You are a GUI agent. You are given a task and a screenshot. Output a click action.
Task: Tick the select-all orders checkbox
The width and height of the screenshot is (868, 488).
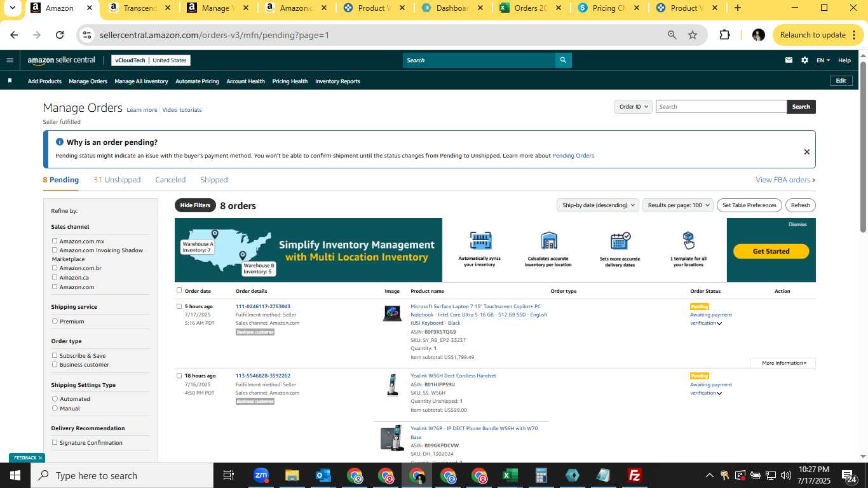[179, 290]
